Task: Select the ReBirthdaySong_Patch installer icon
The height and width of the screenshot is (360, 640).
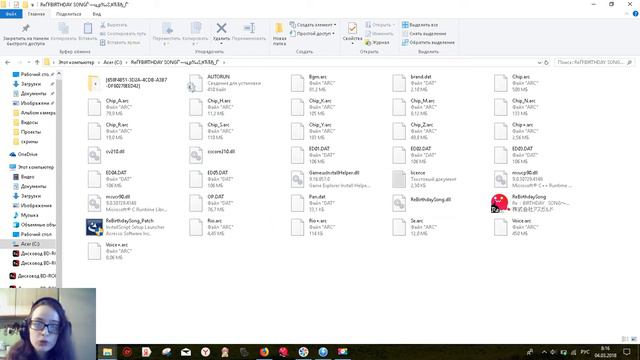Action: (x=94, y=227)
